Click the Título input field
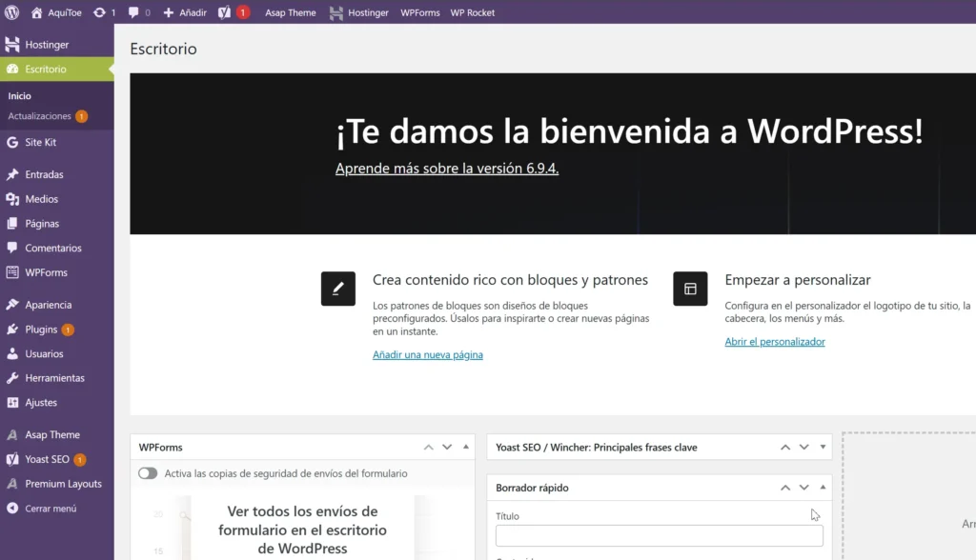The image size is (976, 560). pyautogui.click(x=660, y=536)
